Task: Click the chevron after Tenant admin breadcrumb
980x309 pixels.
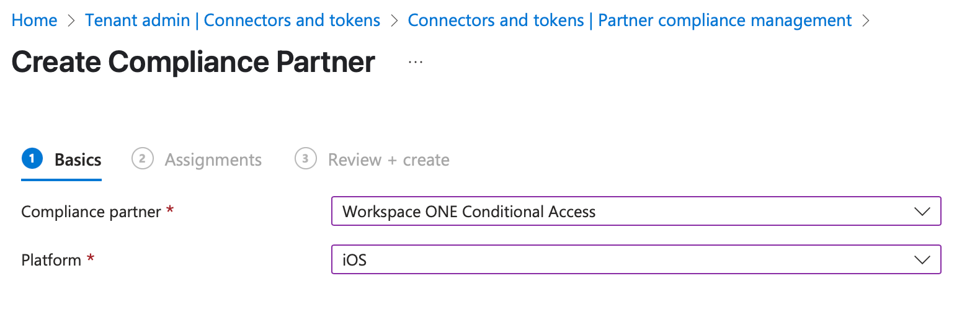Action: (394, 20)
